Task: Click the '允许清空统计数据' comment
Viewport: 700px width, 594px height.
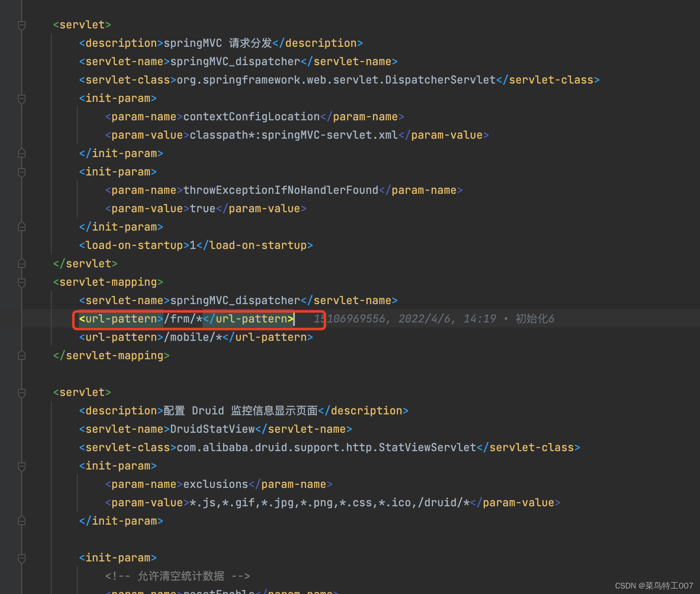Action: [x=181, y=576]
